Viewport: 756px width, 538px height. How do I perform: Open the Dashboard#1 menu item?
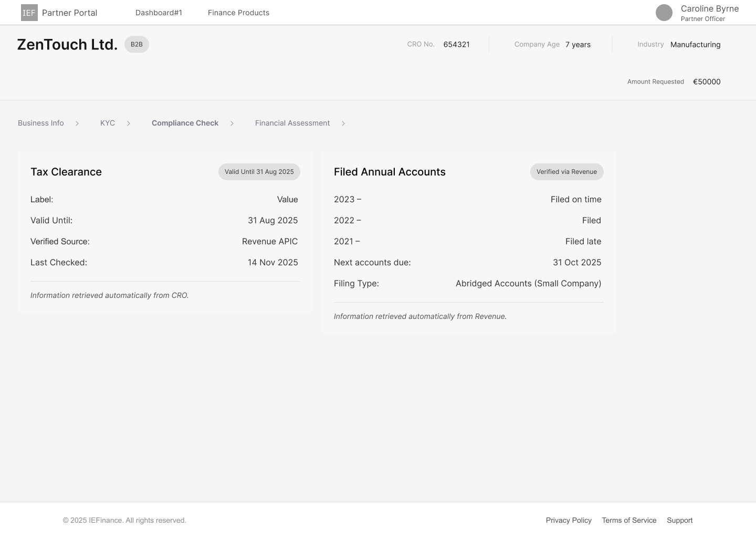pyautogui.click(x=159, y=13)
